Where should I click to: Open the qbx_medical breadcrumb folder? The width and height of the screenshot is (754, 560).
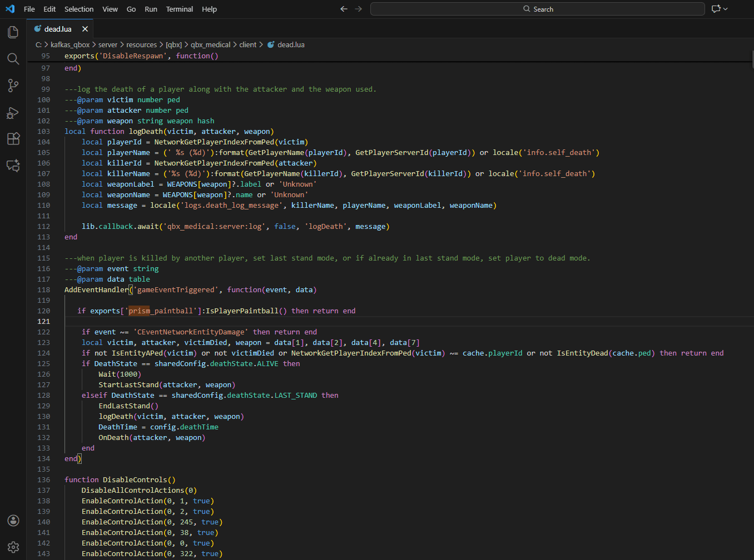tap(210, 45)
